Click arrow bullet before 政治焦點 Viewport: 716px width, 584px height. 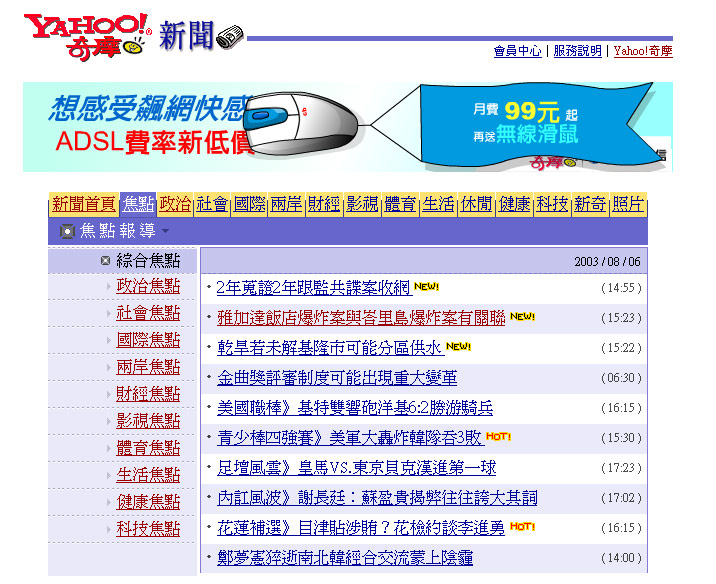109,286
